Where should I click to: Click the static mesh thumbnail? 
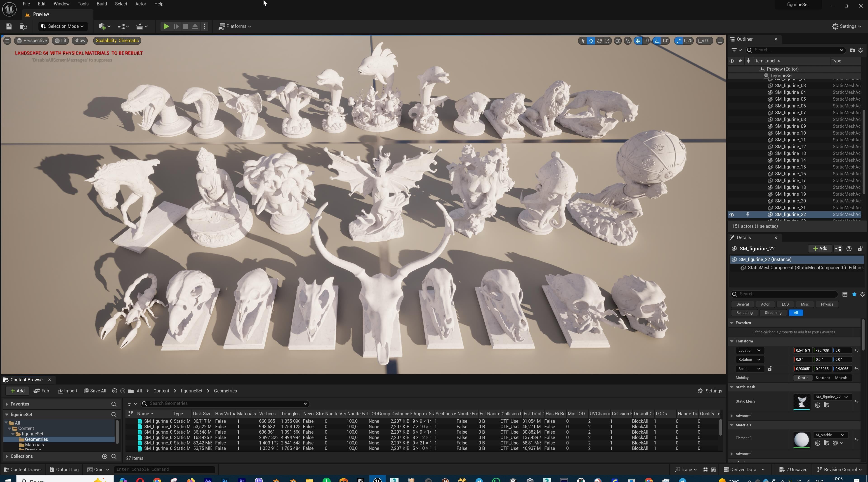(802, 402)
